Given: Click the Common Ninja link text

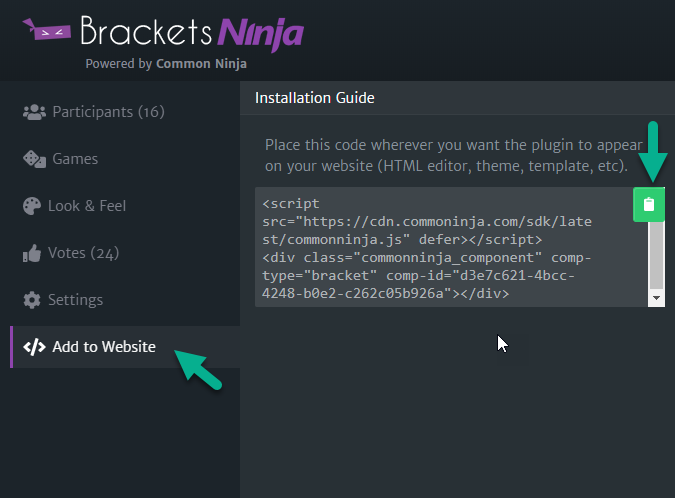Looking at the screenshot, I should (201, 64).
